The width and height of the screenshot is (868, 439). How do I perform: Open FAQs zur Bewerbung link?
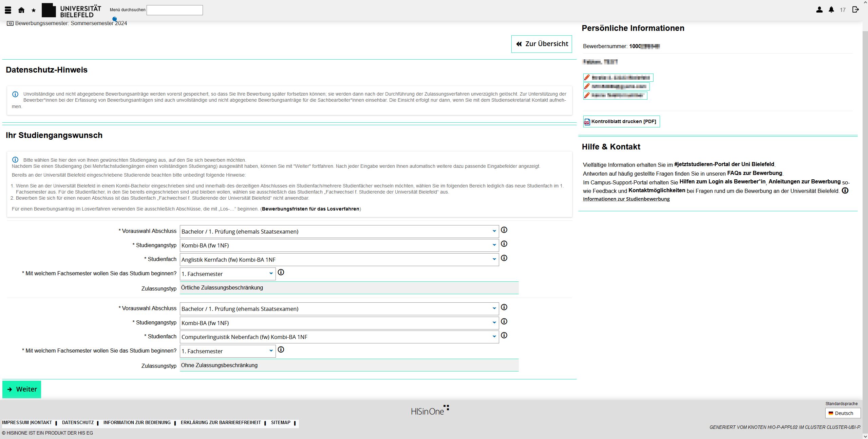[x=755, y=173]
